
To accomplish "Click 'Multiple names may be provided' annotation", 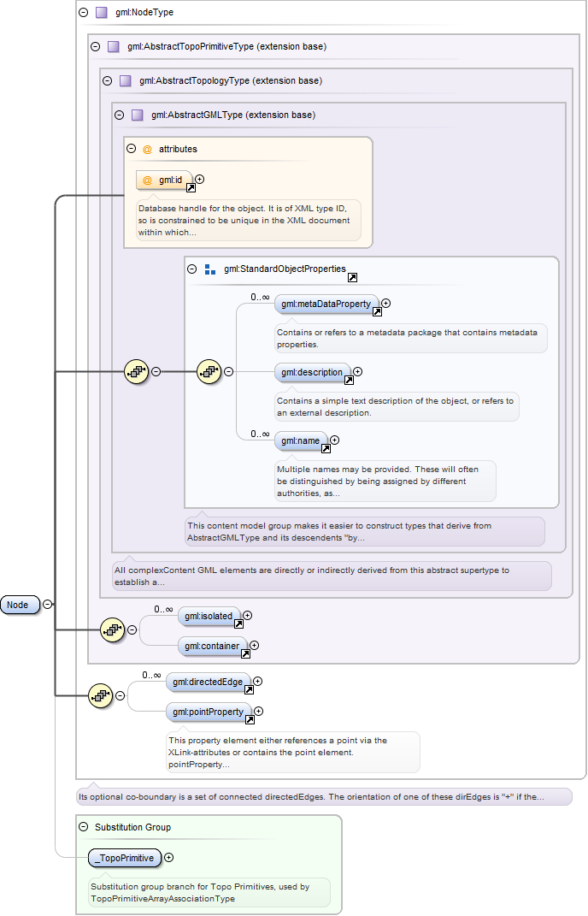I will (x=385, y=481).
